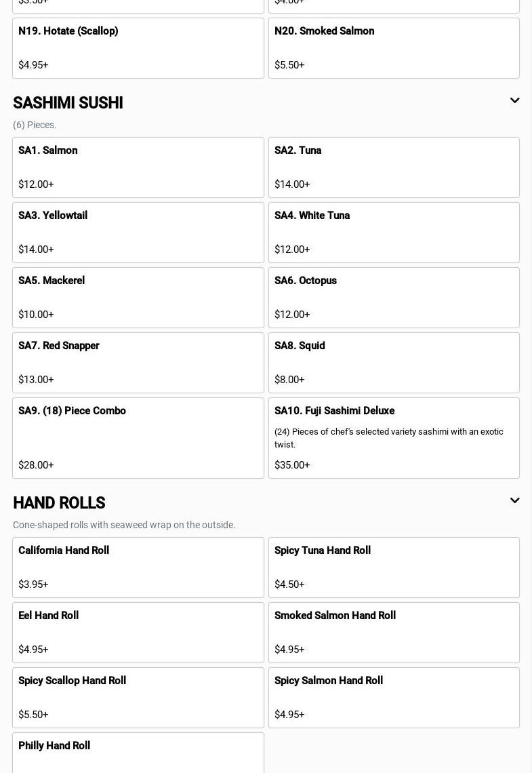Open Spicy Scallop Hand Roll
This screenshot has height=773, width=532.
[x=138, y=698]
